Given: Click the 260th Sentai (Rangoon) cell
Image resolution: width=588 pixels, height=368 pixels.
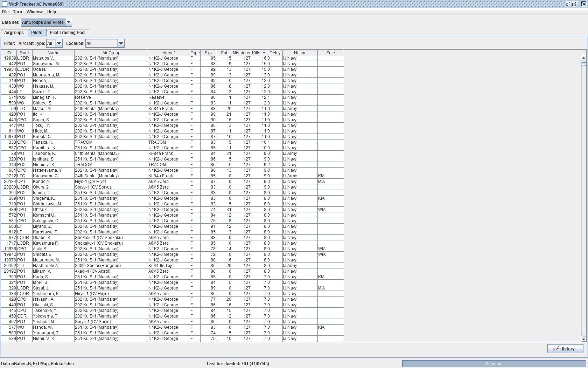Looking at the screenshot, I should coord(111,266).
